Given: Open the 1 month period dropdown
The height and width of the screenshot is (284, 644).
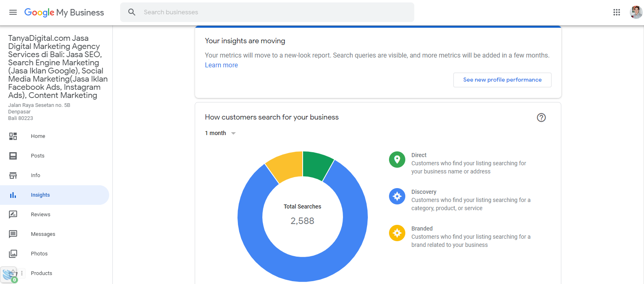Looking at the screenshot, I should (220, 133).
